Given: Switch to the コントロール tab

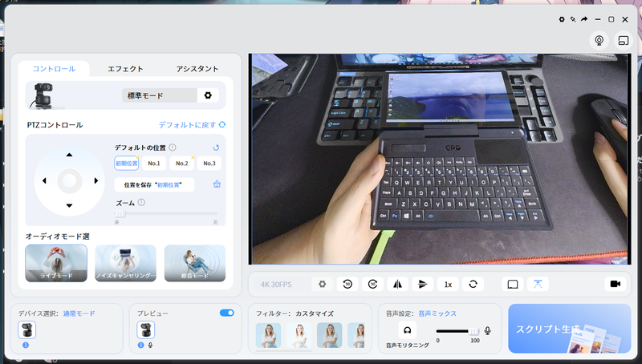Looking at the screenshot, I should click(54, 68).
